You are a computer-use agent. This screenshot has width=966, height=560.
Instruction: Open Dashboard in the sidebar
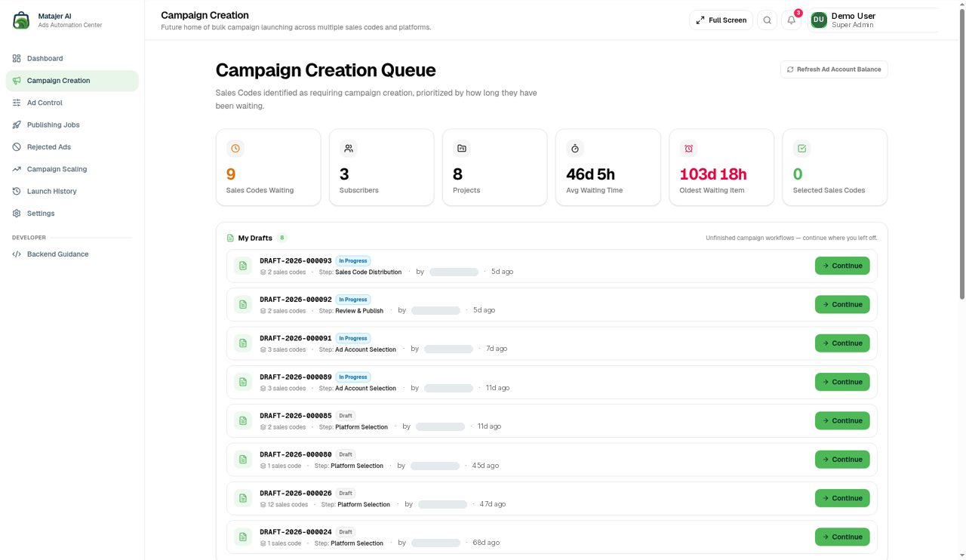tap(72, 58)
